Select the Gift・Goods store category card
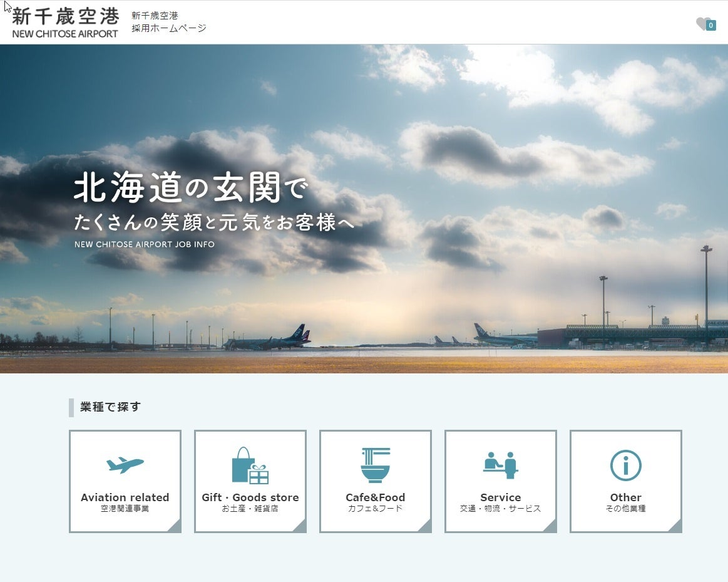This screenshot has height=582, width=728. click(250, 481)
